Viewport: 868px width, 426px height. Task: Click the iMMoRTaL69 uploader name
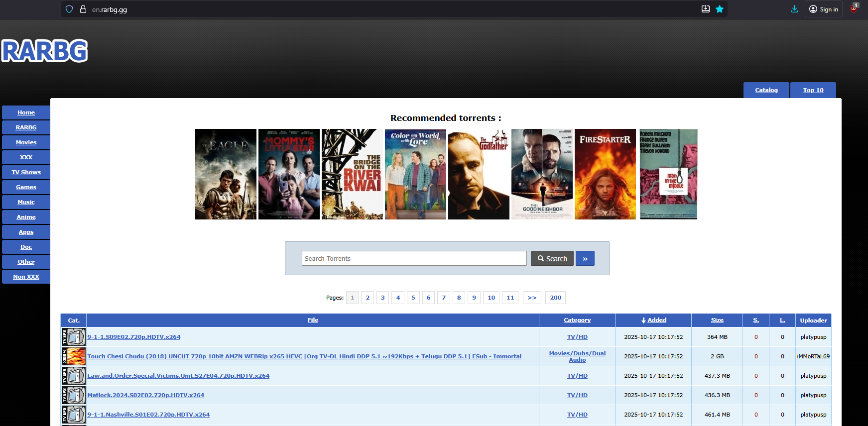click(x=813, y=356)
